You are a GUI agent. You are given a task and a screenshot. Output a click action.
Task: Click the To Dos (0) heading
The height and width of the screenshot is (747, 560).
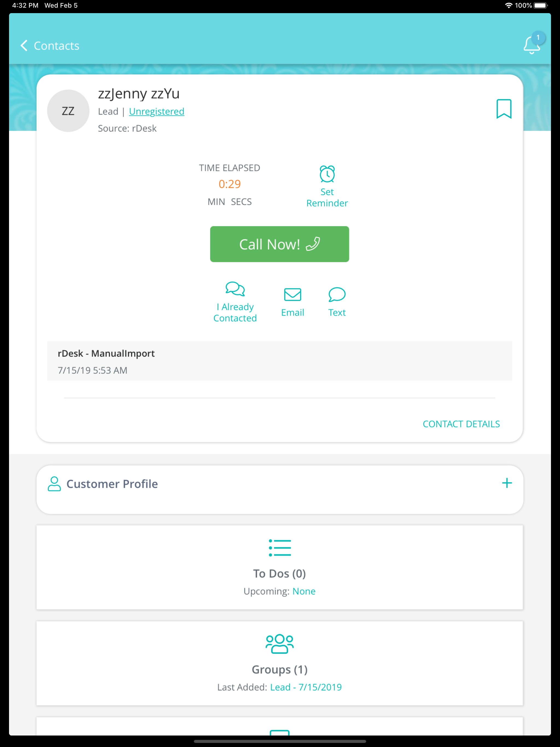pyautogui.click(x=279, y=573)
